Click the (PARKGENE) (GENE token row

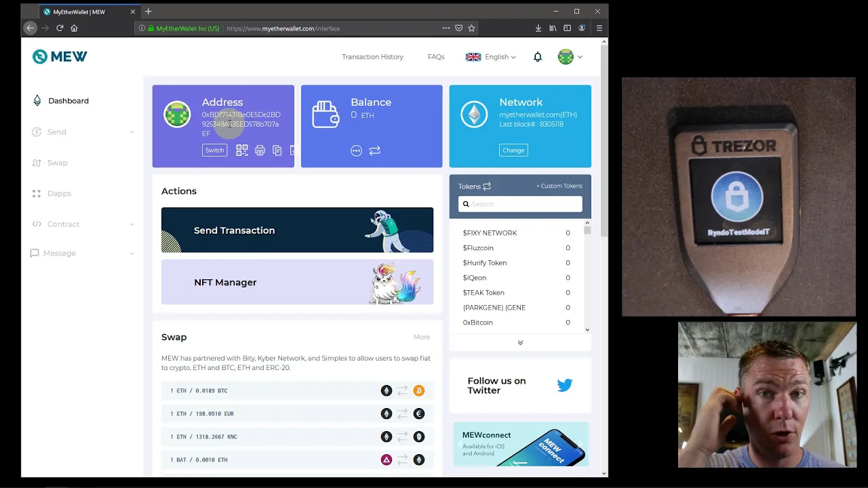click(x=516, y=307)
